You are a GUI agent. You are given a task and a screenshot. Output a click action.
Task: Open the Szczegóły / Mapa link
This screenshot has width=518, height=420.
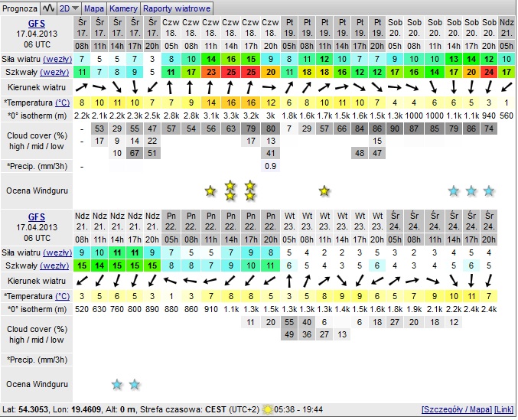457,410
